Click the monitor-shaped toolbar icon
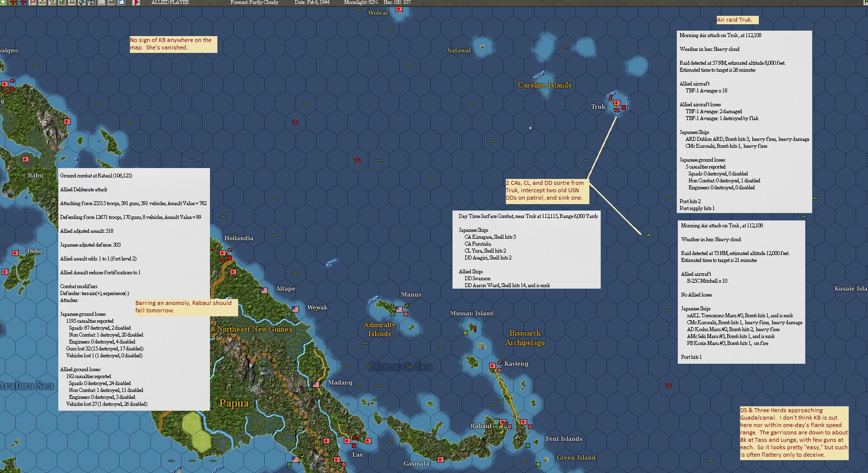Viewport: 868px width, 473px height. click(x=92, y=2)
